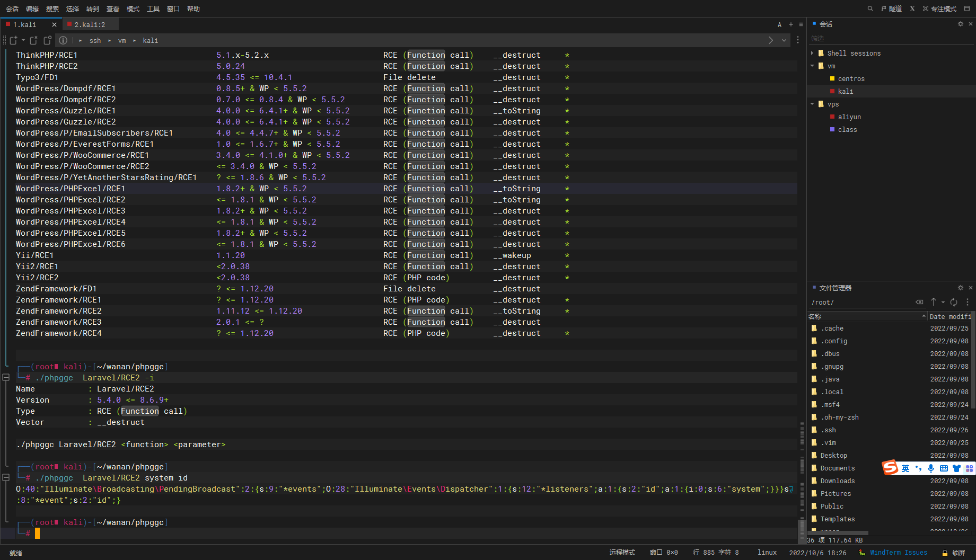Toggle 专注模式 focus mode
The width and height of the screenshot is (976, 560).
click(x=939, y=8)
